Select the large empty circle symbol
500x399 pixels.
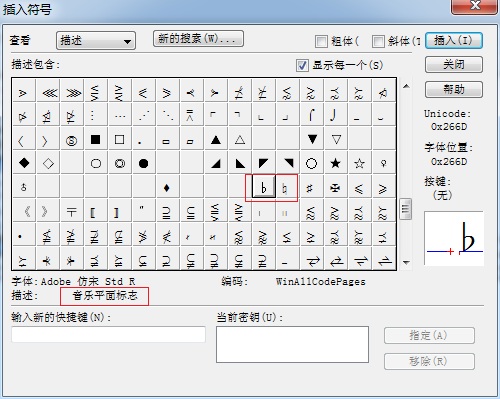pos(311,163)
